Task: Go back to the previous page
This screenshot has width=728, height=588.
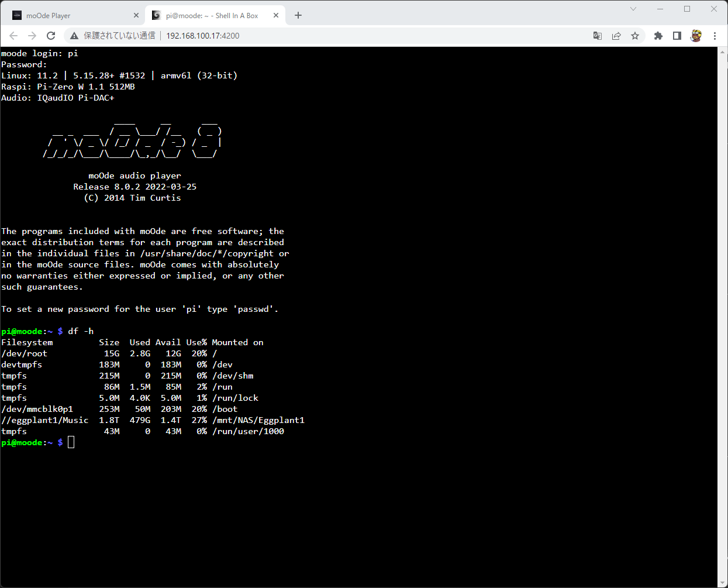Action: point(13,36)
